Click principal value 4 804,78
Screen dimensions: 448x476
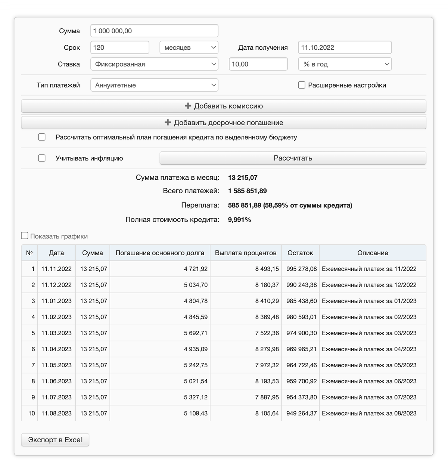click(196, 301)
